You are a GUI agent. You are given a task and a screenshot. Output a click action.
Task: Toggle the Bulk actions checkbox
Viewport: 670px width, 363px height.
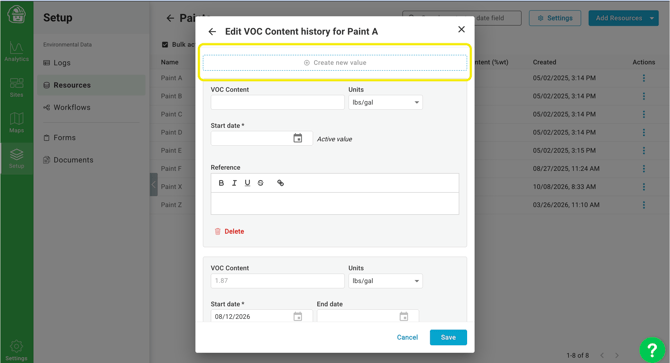tap(165, 44)
